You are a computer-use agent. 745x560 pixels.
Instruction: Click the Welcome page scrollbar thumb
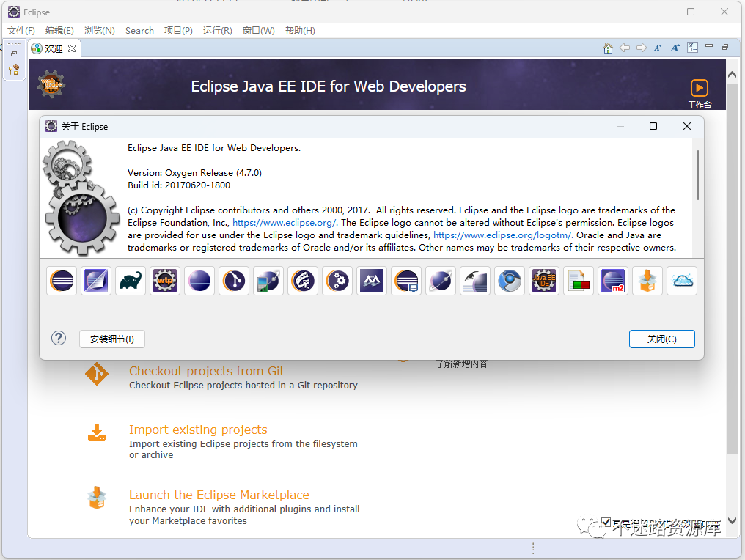click(733, 269)
